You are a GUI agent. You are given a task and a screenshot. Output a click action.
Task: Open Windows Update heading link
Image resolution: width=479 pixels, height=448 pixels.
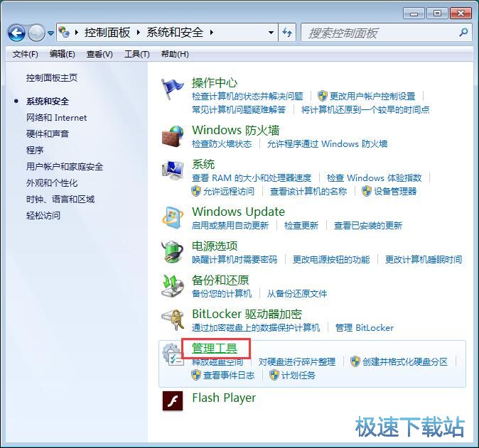(238, 212)
